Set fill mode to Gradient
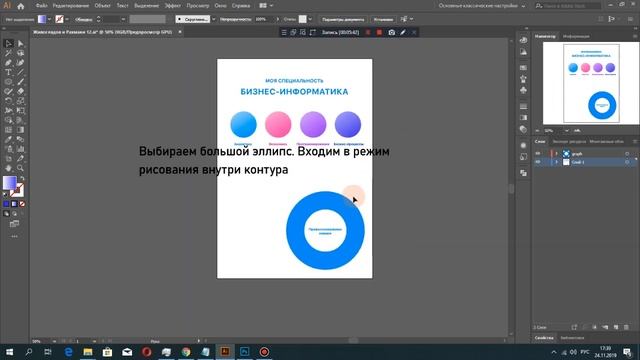This screenshot has height=360, width=640. [14, 204]
